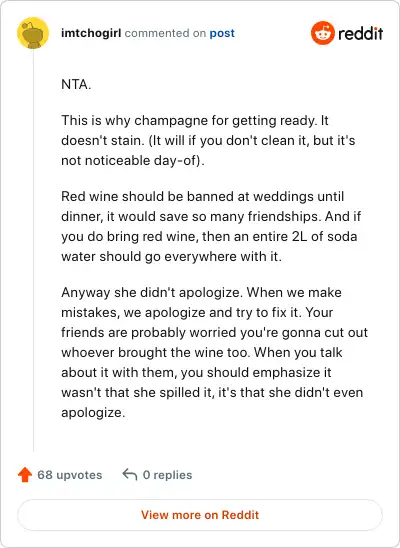Screen dimensions: 400x548
Task: Click the imtchogirl Snoo avatar
Action: 33,33
